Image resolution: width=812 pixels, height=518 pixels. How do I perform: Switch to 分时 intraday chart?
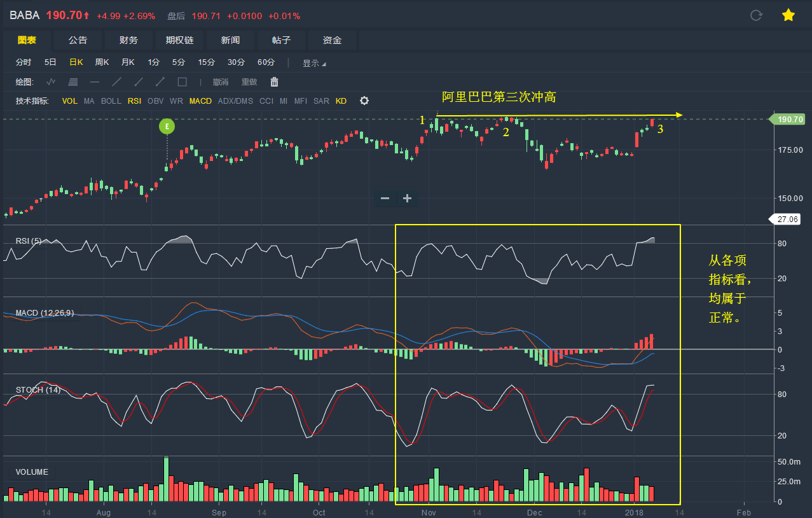coord(24,62)
